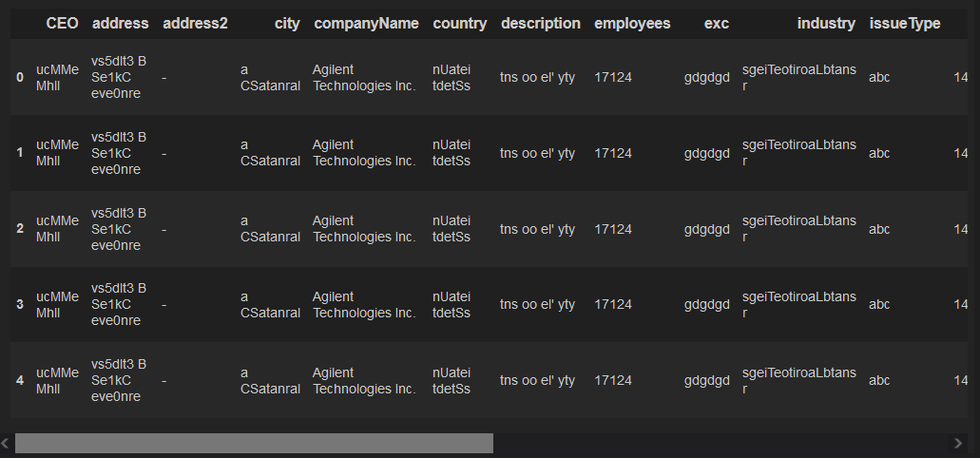980x458 pixels.
Task: Click description tns oo el' yty row 0
Action: (537, 78)
